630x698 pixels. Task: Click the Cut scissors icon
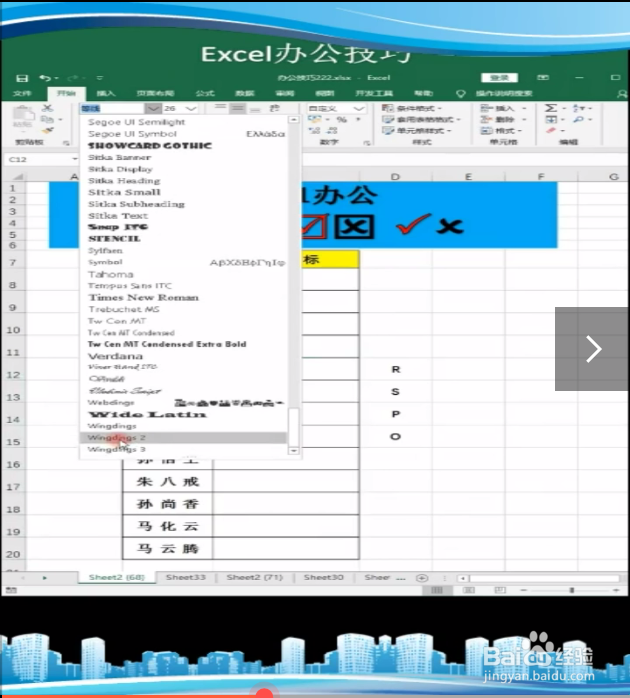pos(47,108)
